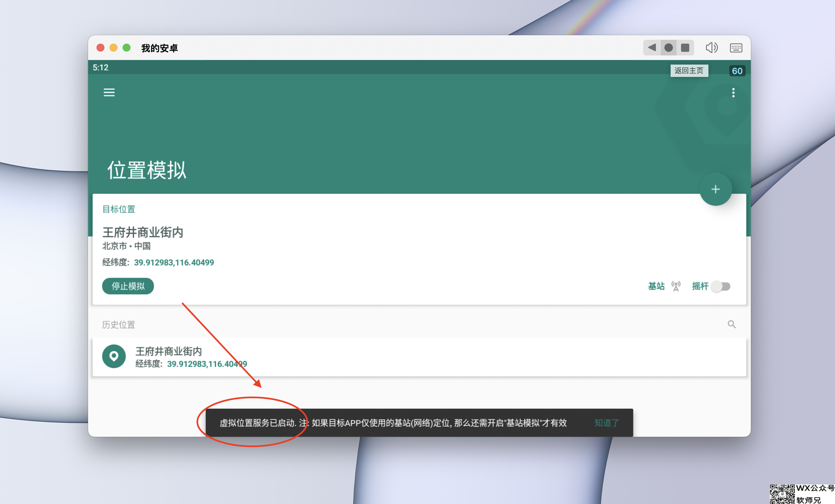Tap the plus button to add location
Screen dimensions: 835x504
pyautogui.click(x=715, y=189)
